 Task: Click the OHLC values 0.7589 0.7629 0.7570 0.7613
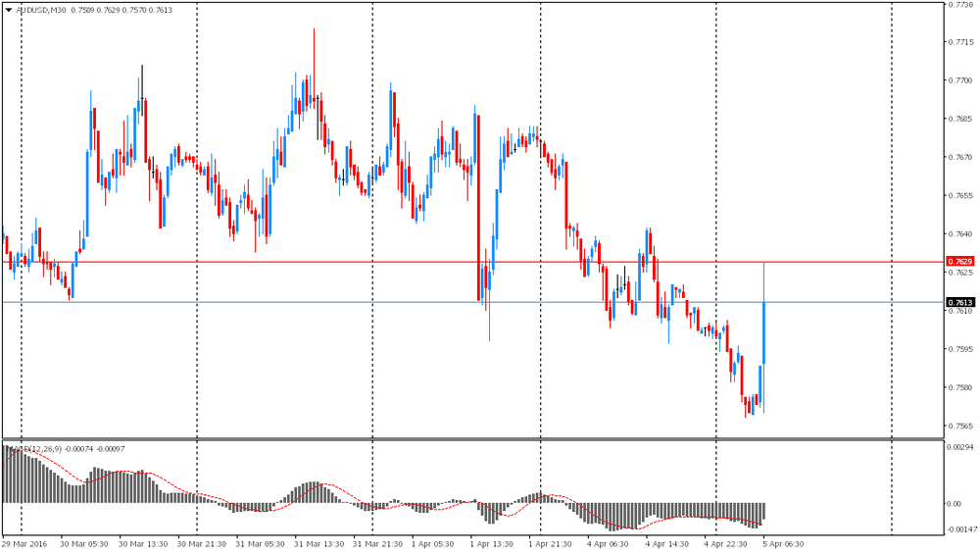(x=122, y=10)
